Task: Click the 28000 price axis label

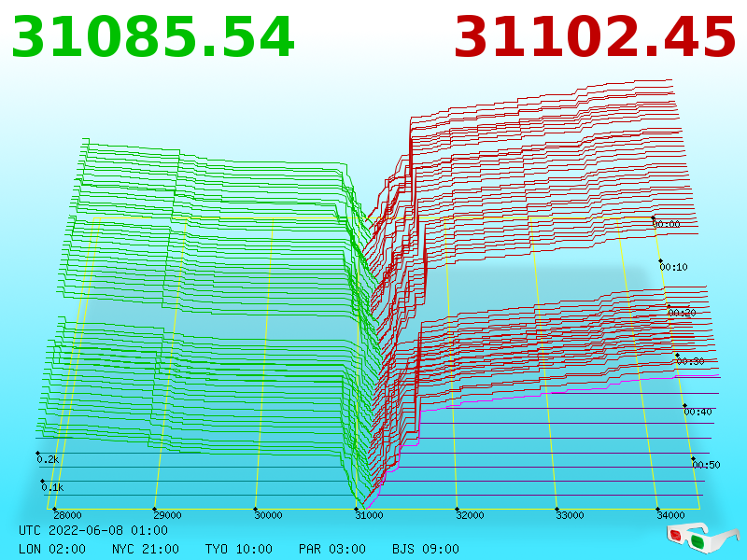Action: coord(67,515)
